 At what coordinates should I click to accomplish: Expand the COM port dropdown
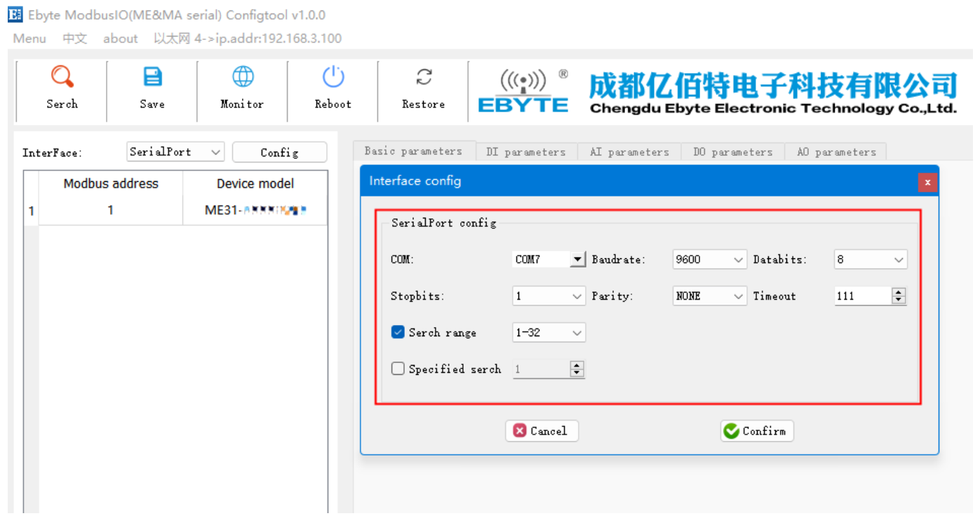coord(577,260)
